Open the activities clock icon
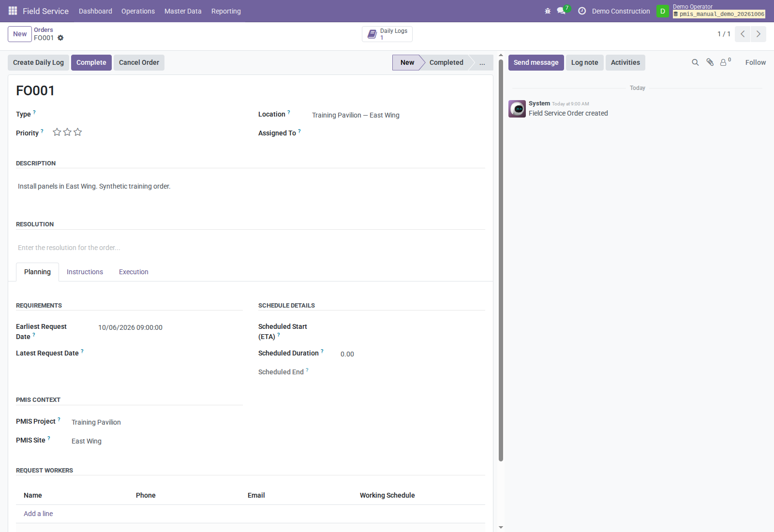 pyautogui.click(x=582, y=11)
